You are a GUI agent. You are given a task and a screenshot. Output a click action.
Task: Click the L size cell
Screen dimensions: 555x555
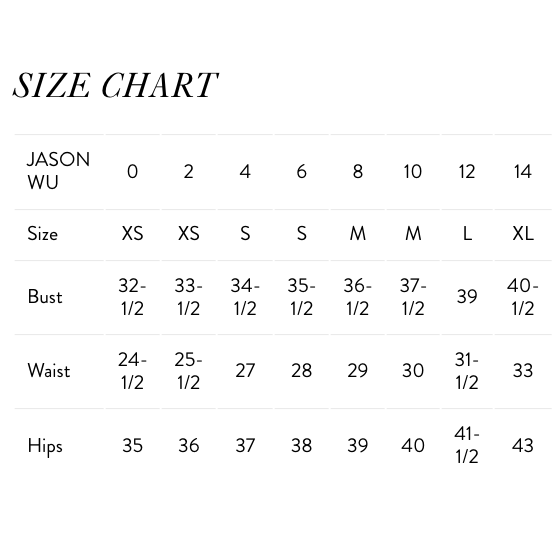click(467, 234)
